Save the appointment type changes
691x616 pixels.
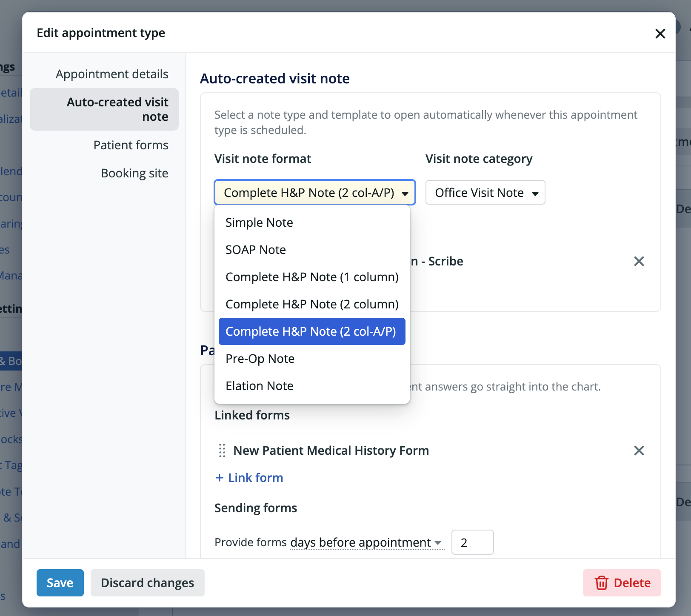pos(60,583)
